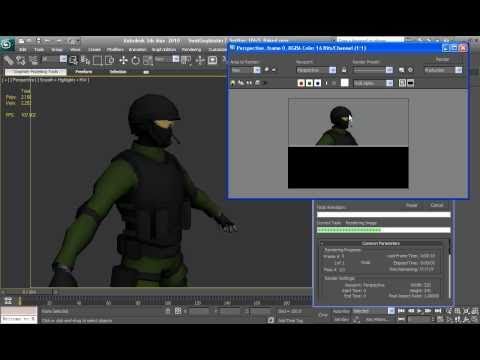Open the Modifiers menu
480x360 pixels.
tap(115, 50)
